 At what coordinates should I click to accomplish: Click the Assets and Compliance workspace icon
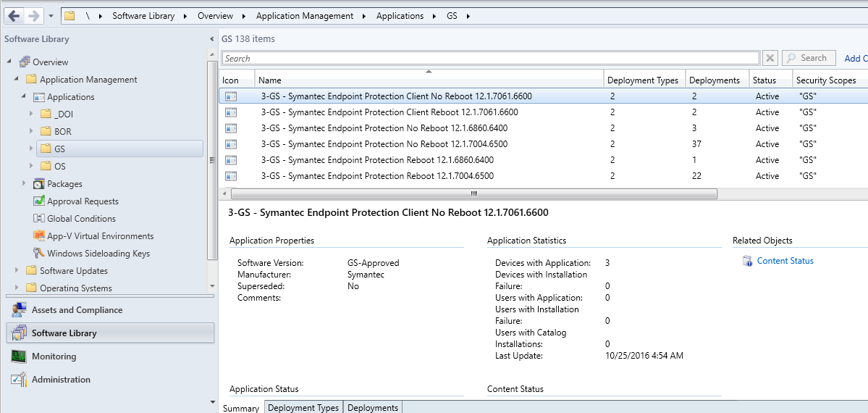point(19,310)
